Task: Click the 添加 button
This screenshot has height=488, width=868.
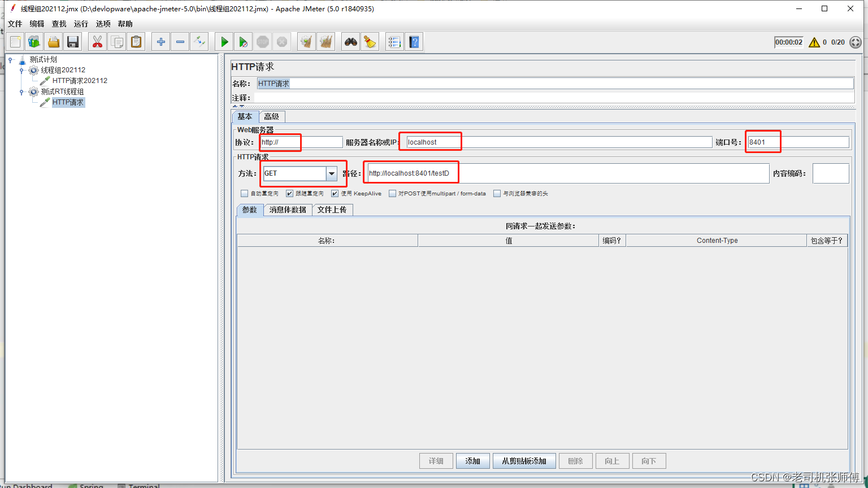Action: click(x=472, y=461)
